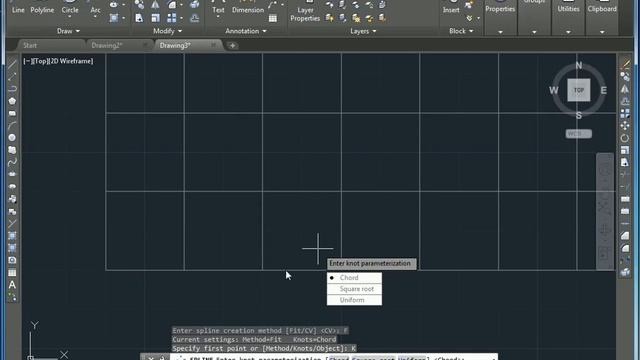640x360 pixels.
Task: Close the Drawing2 tab
Action: 145,45
